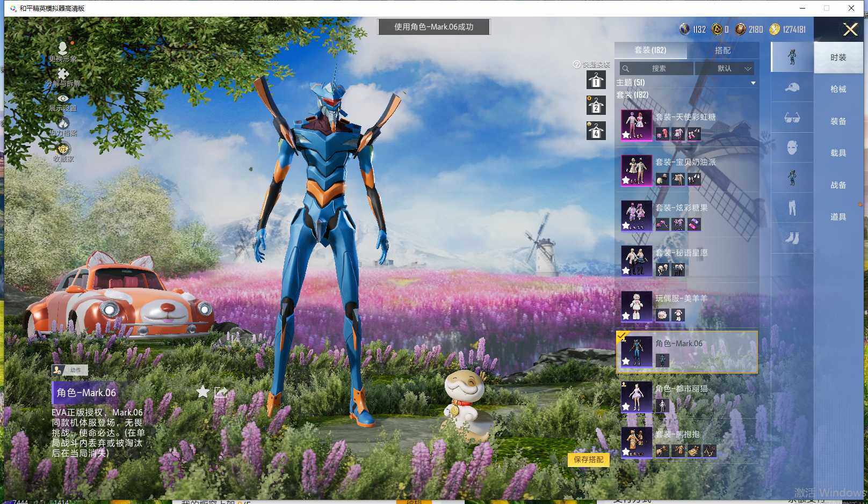868x504 pixels.
Task: Open 热力档案 flame icon
Action: point(63,123)
